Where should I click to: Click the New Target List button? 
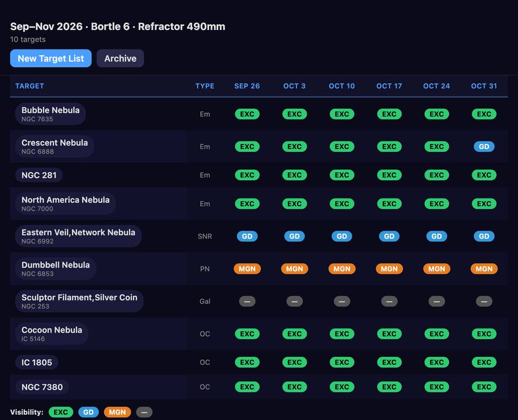click(51, 59)
